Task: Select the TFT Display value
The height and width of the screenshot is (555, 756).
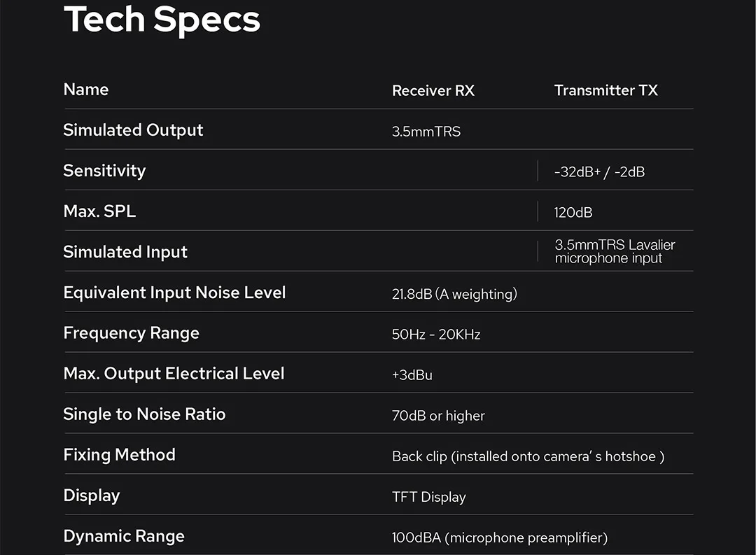Action: (429, 497)
